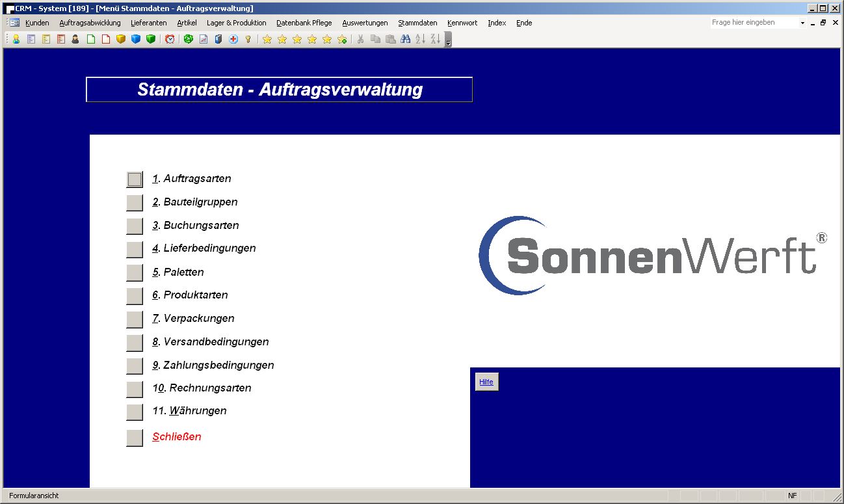
Task: Open the Index menu
Action: pyautogui.click(x=497, y=23)
